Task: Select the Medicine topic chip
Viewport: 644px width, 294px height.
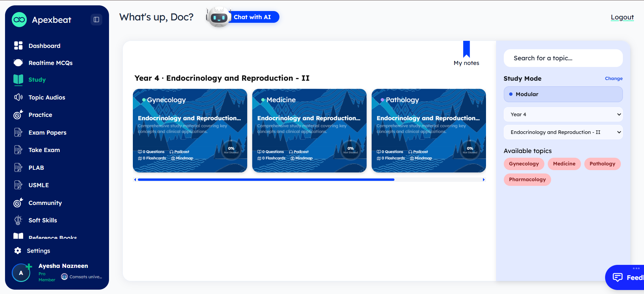Action: 564,164
